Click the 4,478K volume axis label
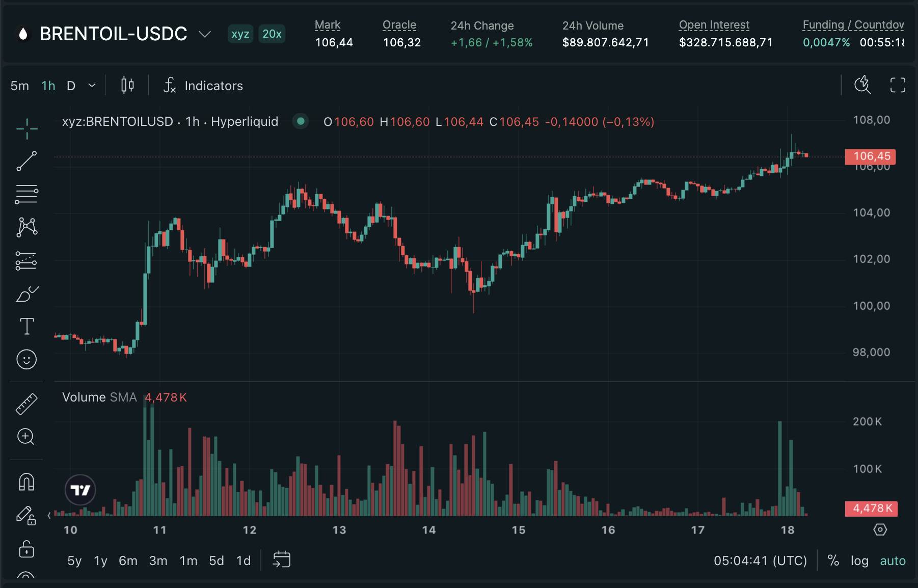 (x=871, y=508)
